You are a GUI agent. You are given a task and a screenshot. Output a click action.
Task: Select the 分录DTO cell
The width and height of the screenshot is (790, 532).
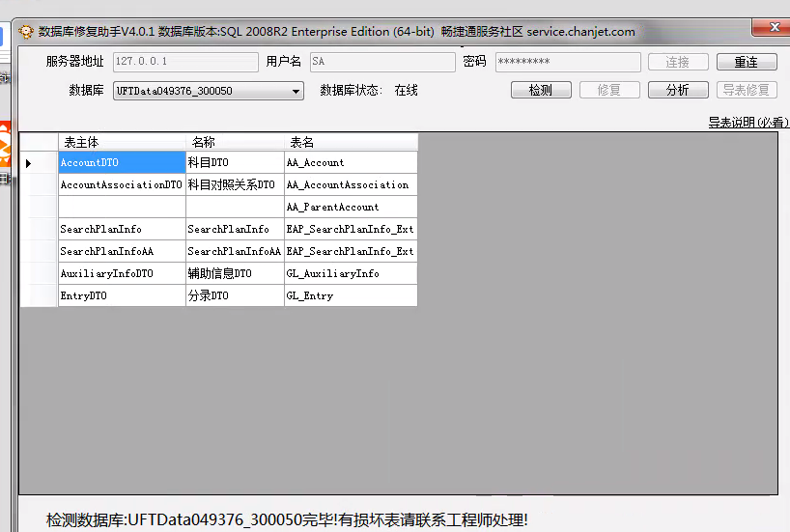[236, 295]
